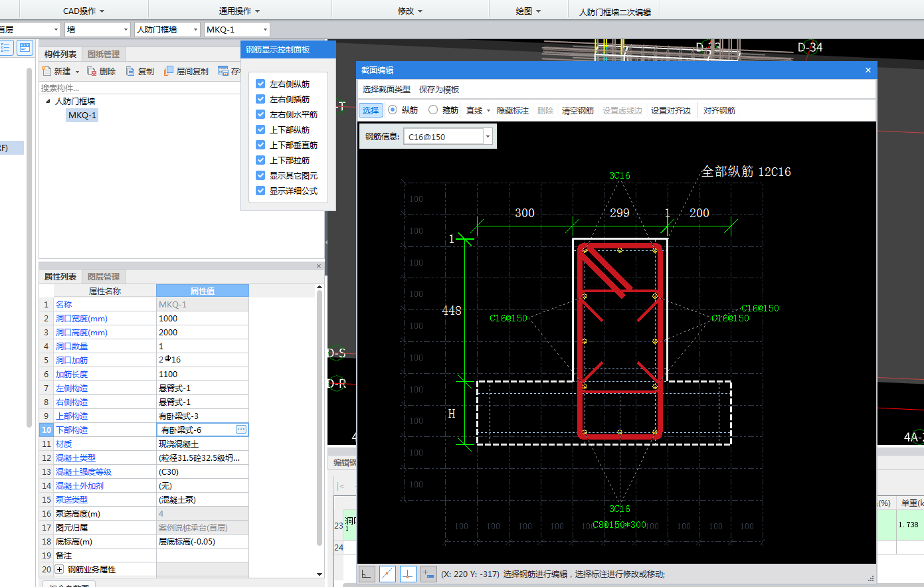Uncheck 上下部纵筋 checkbox
The height and width of the screenshot is (587, 924).
click(260, 129)
